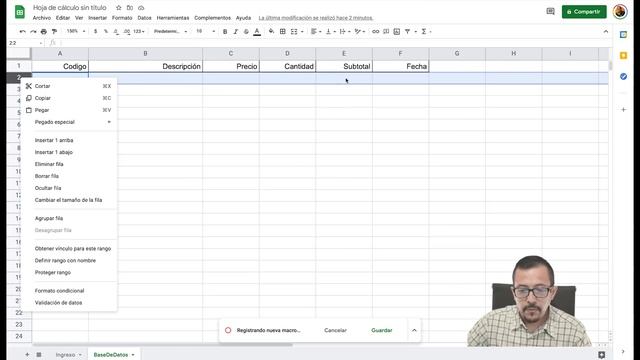The height and width of the screenshot is (360, 640).
Task: Open the fill color bucket
Action: tap(271, 31)
